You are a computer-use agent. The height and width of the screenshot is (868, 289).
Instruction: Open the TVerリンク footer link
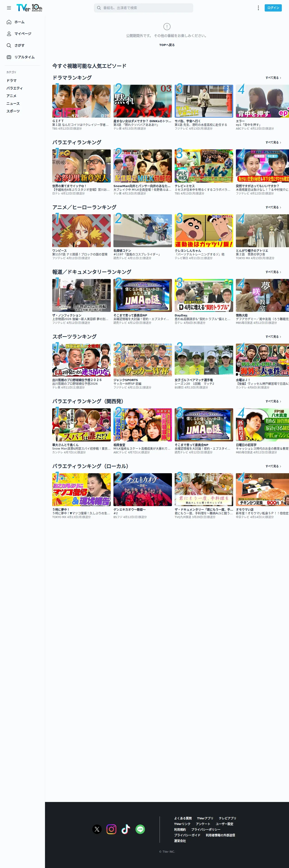pyautogui.click(x=182, y=824)
